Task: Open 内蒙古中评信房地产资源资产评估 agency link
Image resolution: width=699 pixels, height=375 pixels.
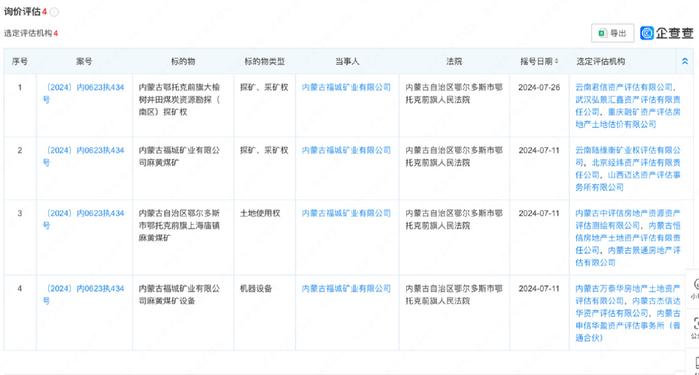Action: [x=628, y=219]
